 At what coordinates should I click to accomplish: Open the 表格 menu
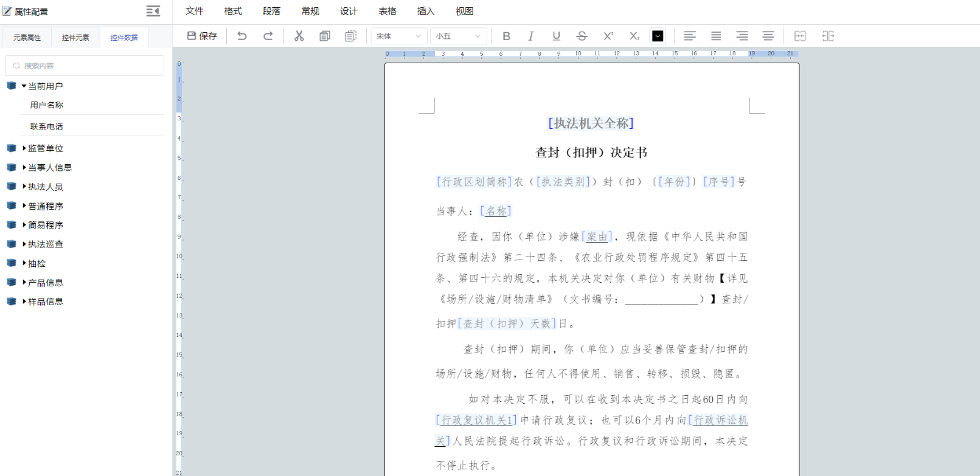pyautogui.click(x=387, y=11)
